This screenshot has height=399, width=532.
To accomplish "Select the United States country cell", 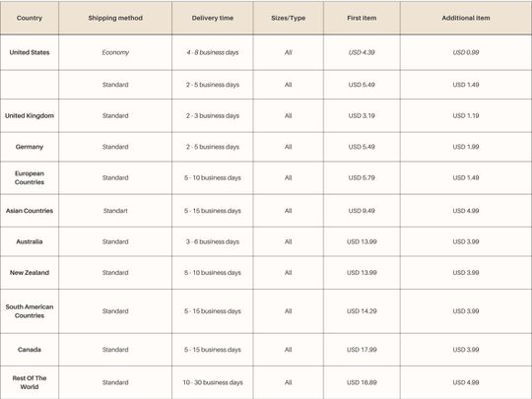I will click(30, 52).
